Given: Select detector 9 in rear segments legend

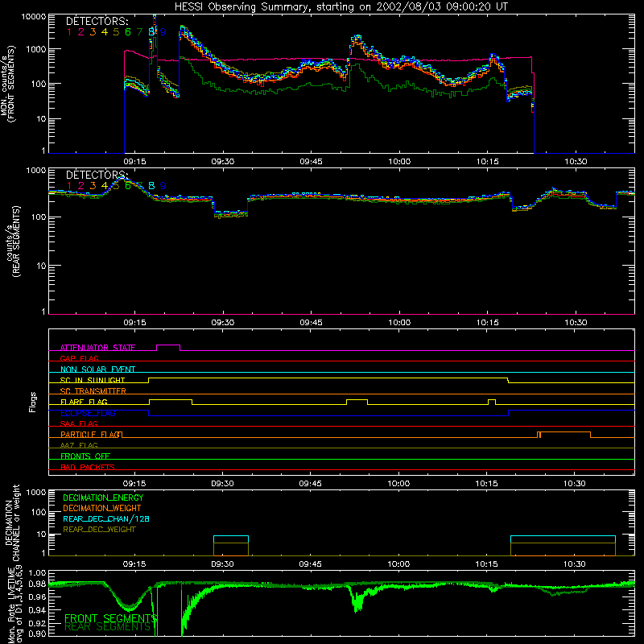Looking at the screenshot, I should point(163,186).
